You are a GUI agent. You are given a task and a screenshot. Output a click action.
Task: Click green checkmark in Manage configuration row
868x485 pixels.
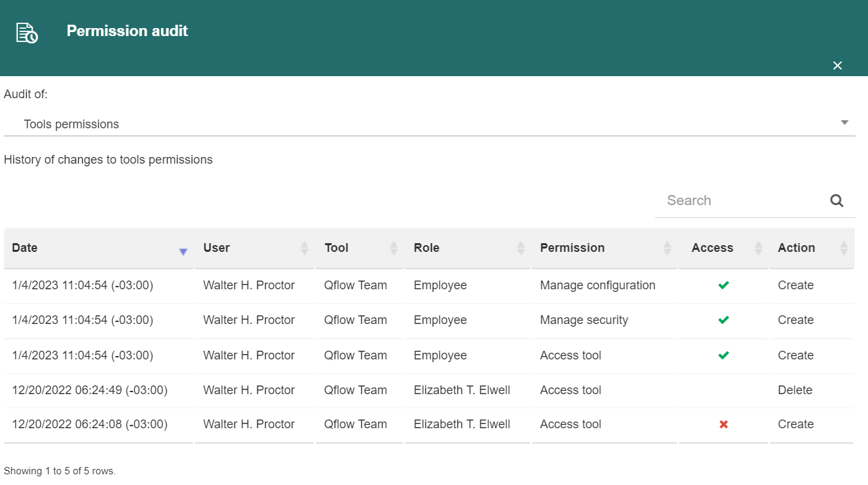coord(723,285)
